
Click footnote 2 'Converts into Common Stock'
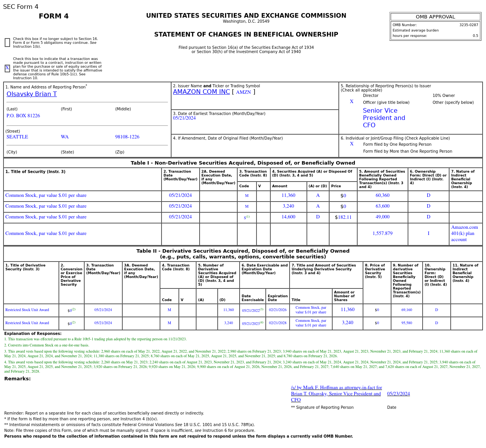(47, 345)
